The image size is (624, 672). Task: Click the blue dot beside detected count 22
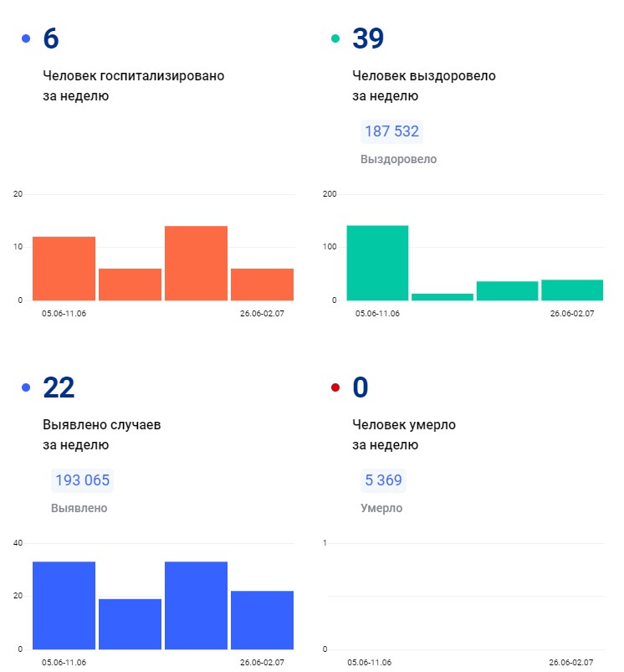(x=26, y=387)
